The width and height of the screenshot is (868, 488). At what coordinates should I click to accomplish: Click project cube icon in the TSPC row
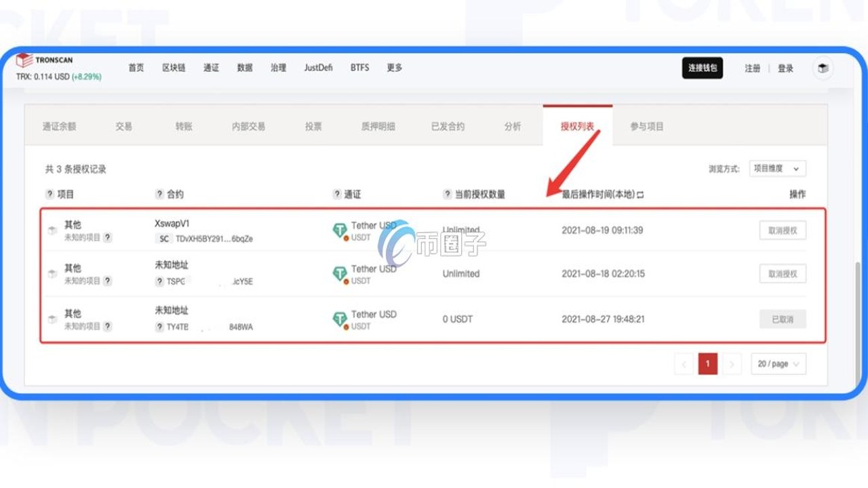(52, 274)
